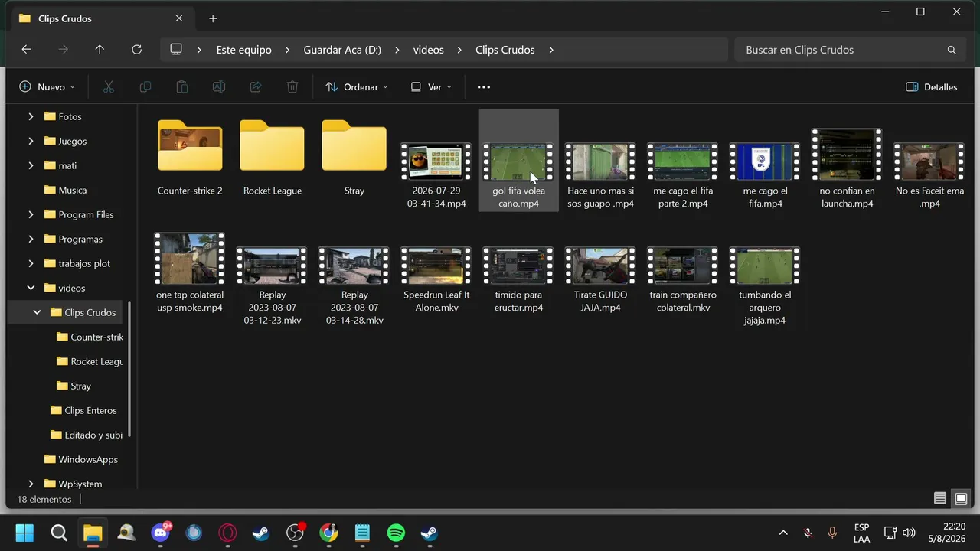Select one tap colateral usp smoke.mp4
Image resolution: width=980 pixels, height=551 pixels.
pos(190,272)
